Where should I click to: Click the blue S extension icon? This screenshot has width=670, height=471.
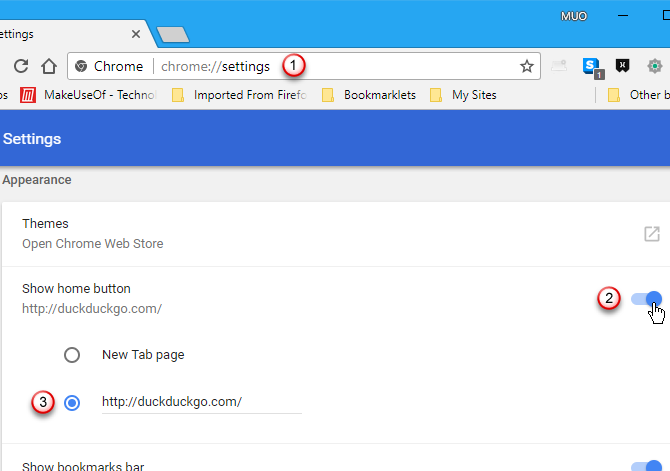pos(592,67)
